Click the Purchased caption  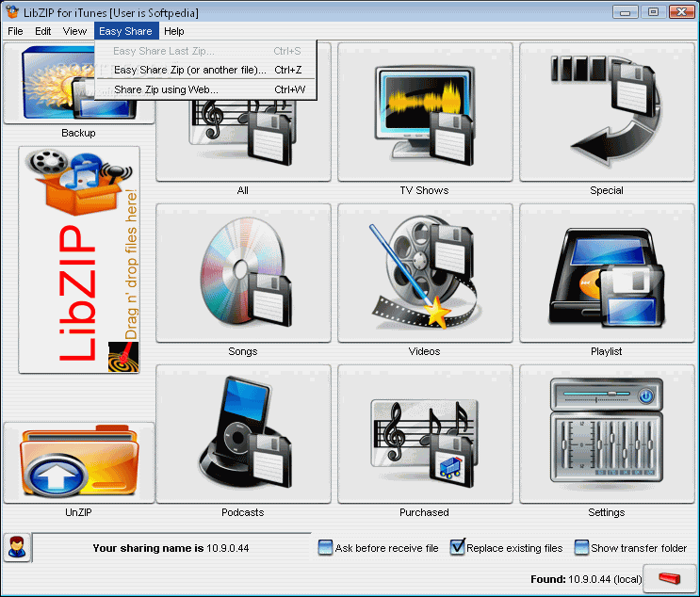[x=424, y=512]
